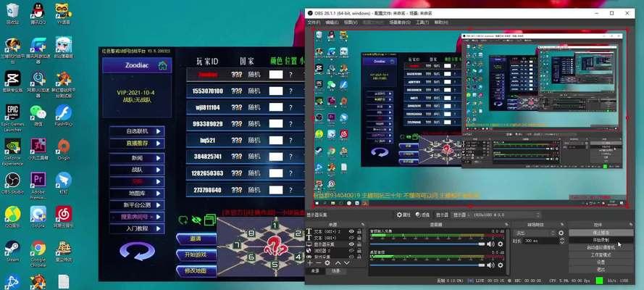Open the first menu (文件) in OBS menu bar
This screenshot has width=644, height=290.
pos(314,22)
